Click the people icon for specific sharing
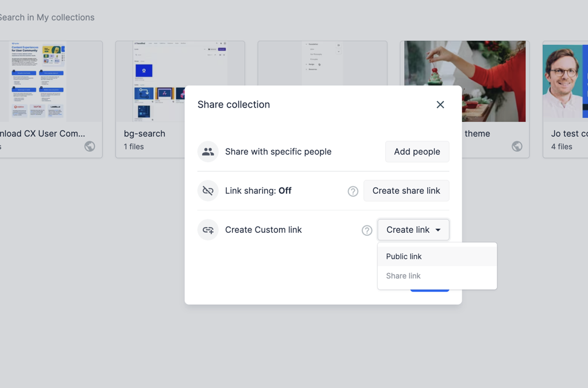The image size is (588, 388). pyautogui.click(x=208, y=152)
